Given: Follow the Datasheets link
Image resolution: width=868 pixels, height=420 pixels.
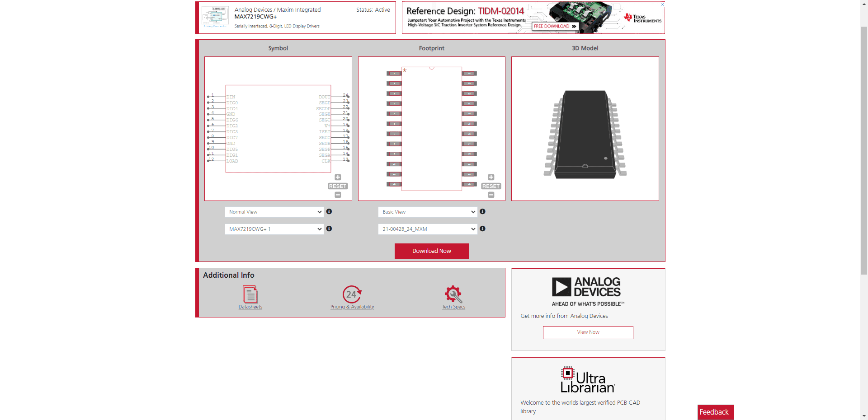Looking at the screenshot, I should tap(250, 307).
